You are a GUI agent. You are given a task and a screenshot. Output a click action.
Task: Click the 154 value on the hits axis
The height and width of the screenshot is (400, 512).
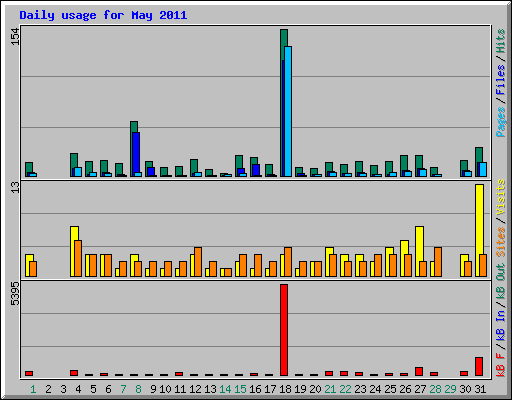click(x=15, y=37)
